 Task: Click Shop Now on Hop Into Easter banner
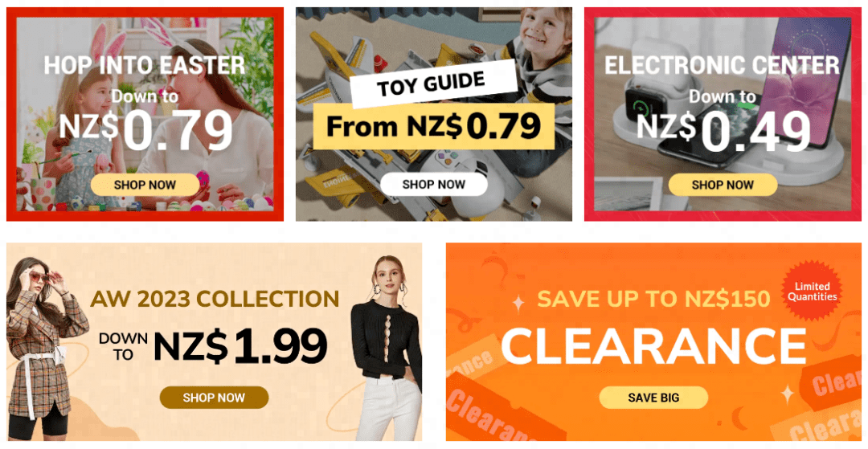coord(145,185)
